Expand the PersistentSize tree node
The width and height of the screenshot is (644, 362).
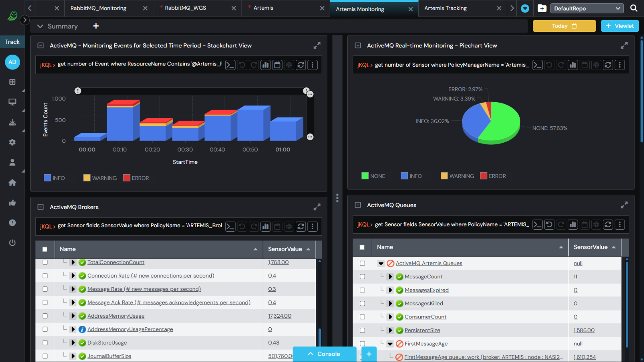pos(390,330)
